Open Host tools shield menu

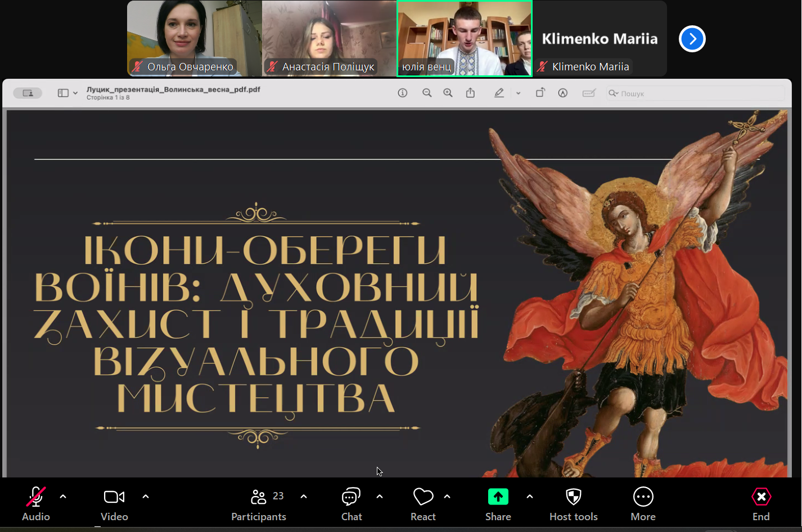[573, 503]
